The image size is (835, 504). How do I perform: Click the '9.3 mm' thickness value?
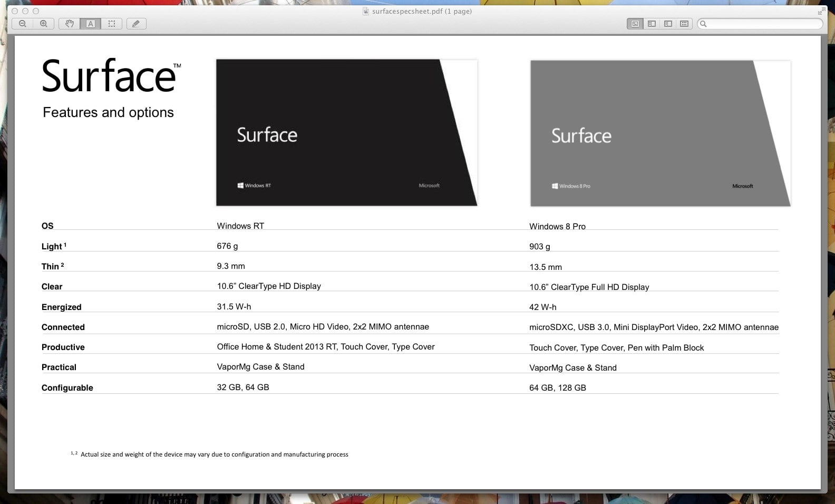point(231,266)
